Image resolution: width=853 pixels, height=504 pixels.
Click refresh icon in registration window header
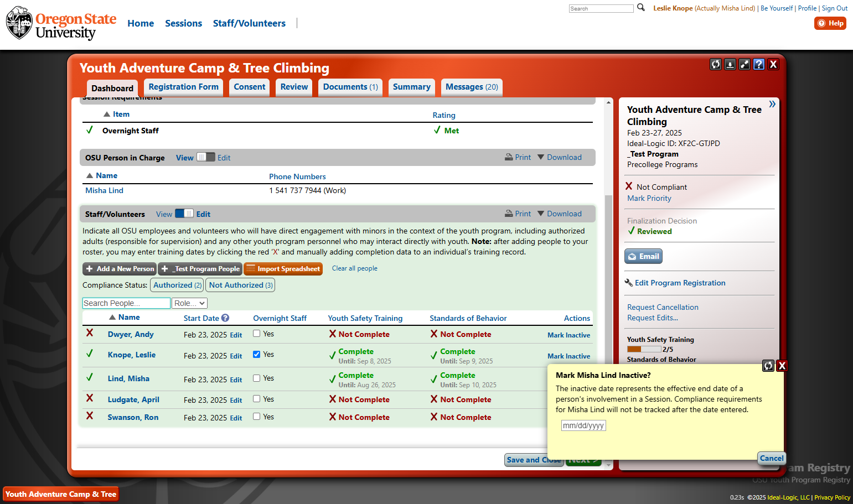click(x=716, y=64)
